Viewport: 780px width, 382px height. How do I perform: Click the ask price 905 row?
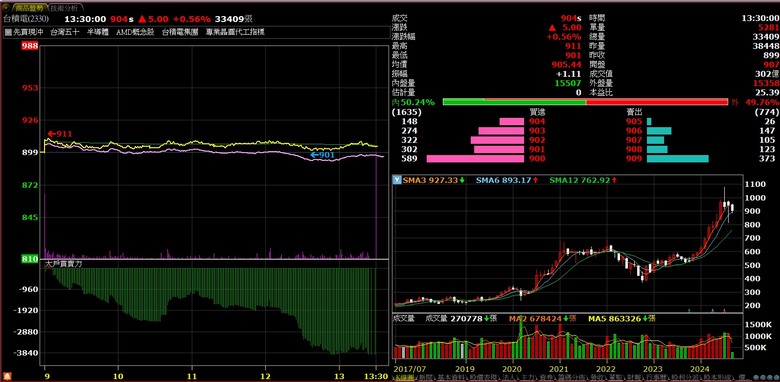634,121
